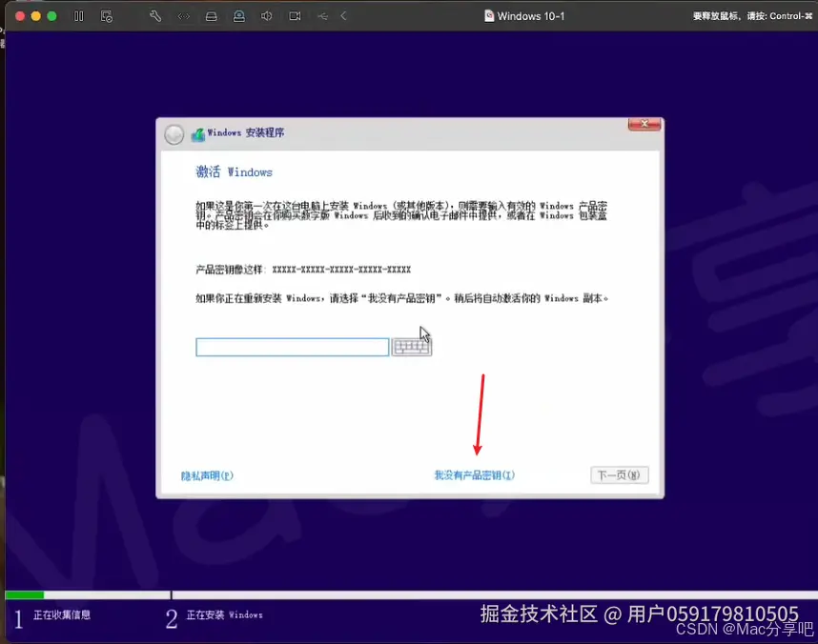Viewport: 818px width, 644px height.
Task: Open the 隐私声明 privacy statement link
Action: pos(207,473)
